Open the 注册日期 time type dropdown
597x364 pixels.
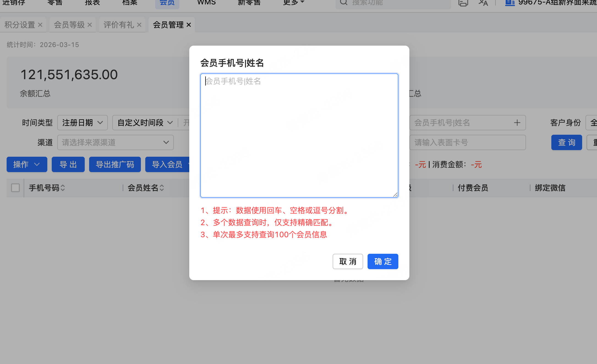tap(82, 123)
